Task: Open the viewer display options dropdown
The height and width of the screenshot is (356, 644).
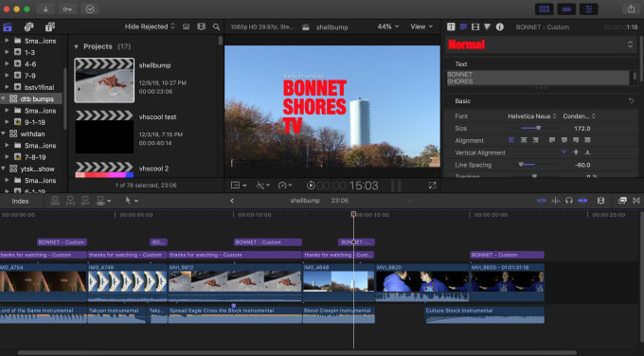Action: [x=239, y=186]
